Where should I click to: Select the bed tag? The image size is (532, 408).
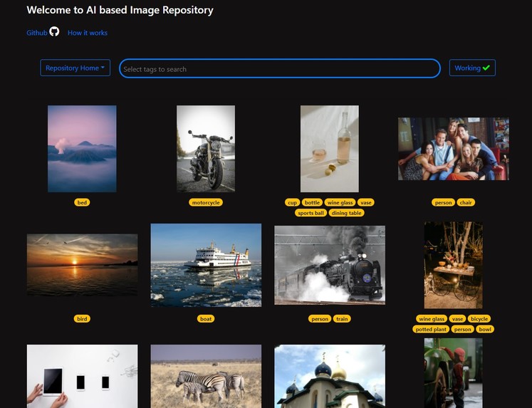(x=82, y=202)
